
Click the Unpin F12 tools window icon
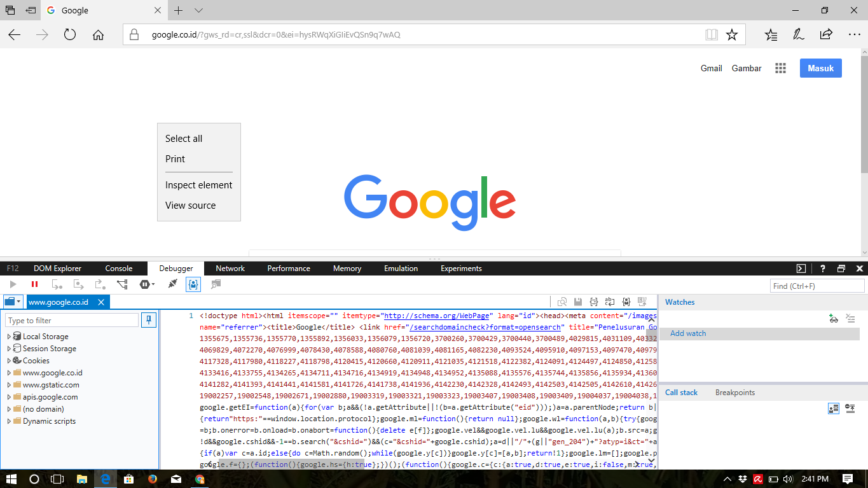click(x=841, y=268)
